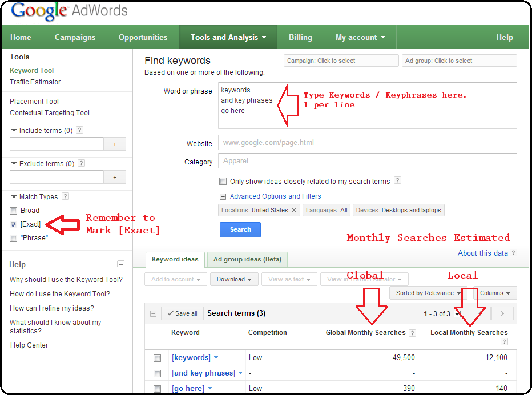This screenshot has width=532, height=395.
Task: Open the Campaigns tab
Action: pos(75,37)
